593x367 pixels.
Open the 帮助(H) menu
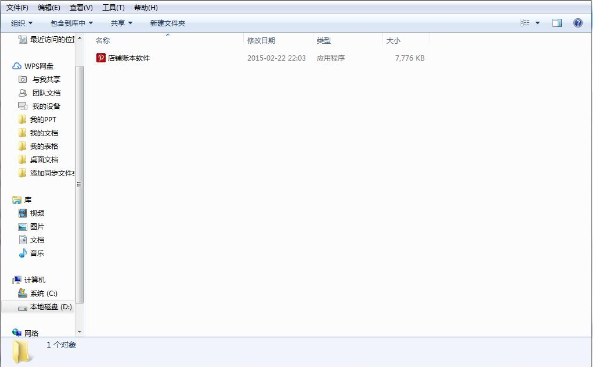[146, 8]
